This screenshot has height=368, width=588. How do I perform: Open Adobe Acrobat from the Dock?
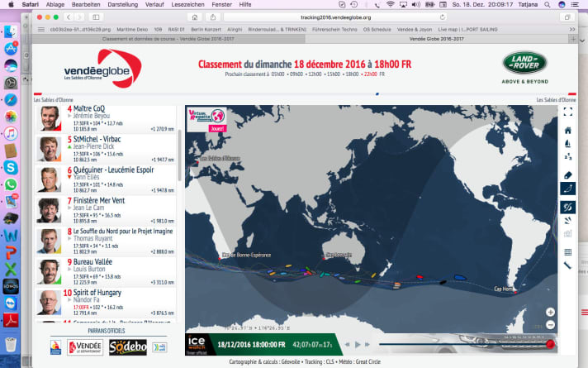point(11,320)
